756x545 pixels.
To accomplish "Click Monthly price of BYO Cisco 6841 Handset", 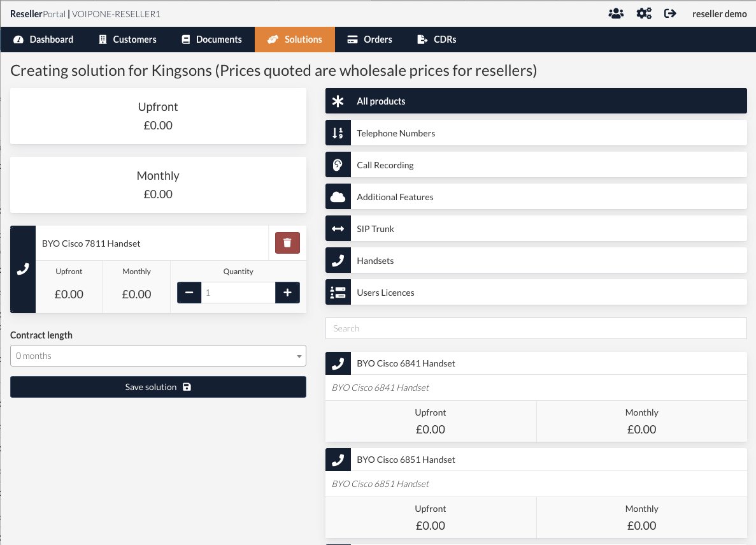I will (641, 429).
